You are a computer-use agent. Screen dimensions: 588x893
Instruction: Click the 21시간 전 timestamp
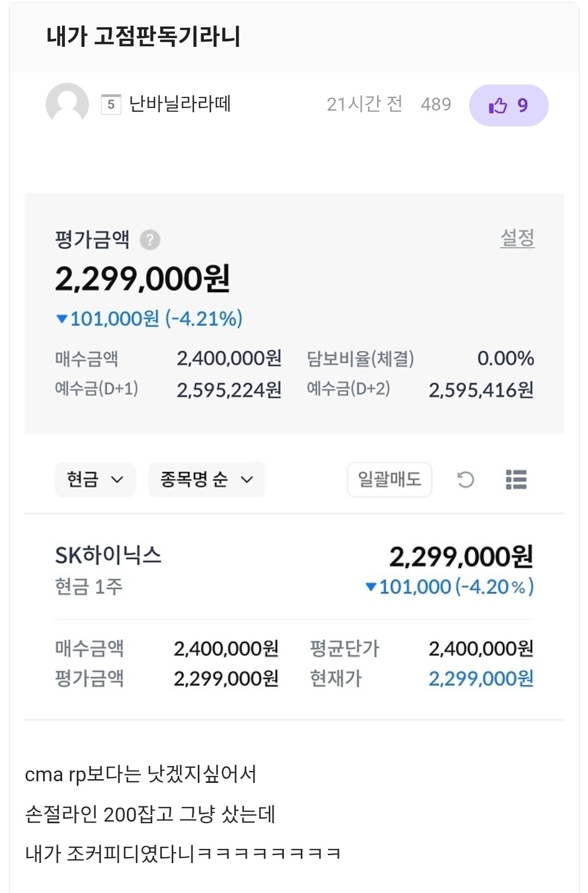[364, 104]
